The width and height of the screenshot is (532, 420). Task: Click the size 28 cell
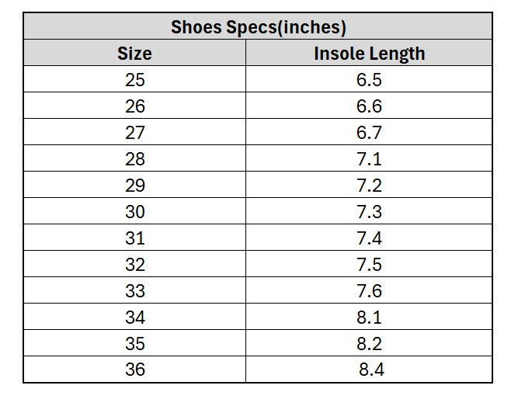(x=134, y=158)
